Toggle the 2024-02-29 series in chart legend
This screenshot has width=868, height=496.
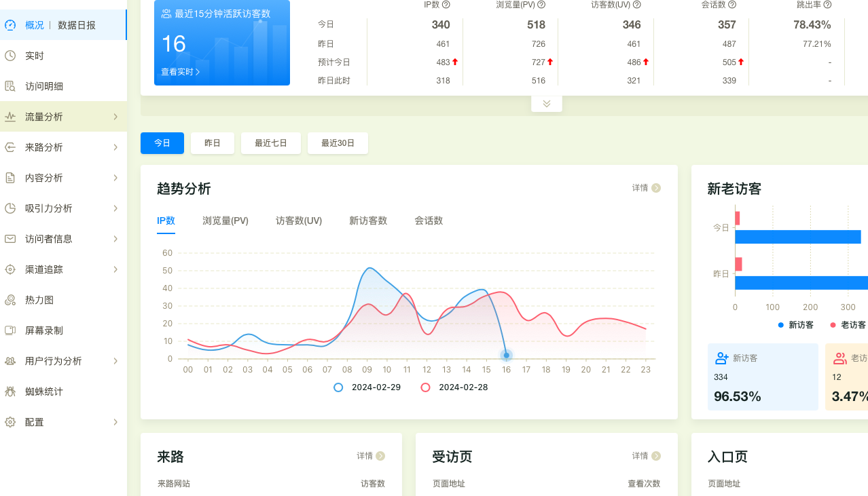(x=367, y=387)
